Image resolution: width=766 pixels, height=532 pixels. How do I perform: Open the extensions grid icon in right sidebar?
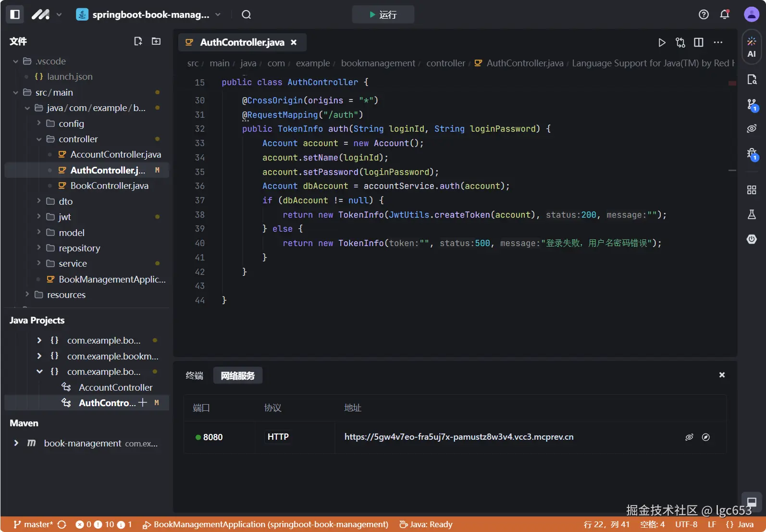tap(752, 190)
